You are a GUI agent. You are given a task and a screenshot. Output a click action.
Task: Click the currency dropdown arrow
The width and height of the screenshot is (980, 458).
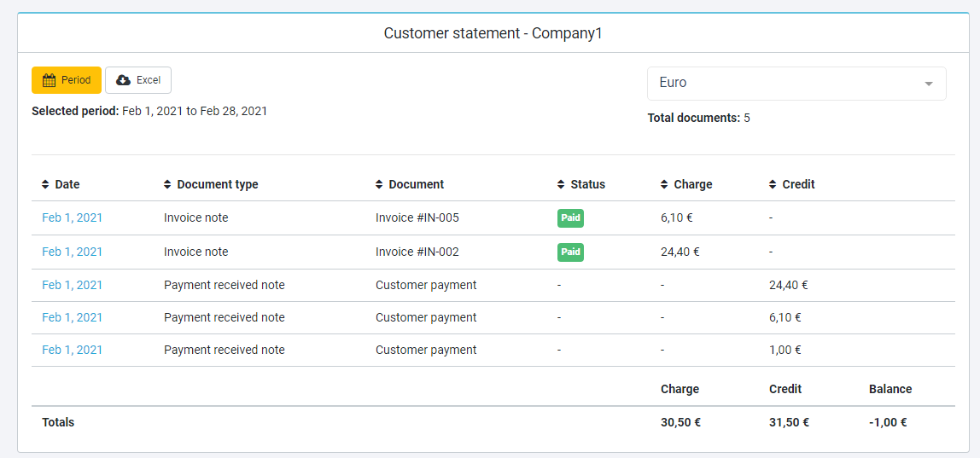point(929,84)
